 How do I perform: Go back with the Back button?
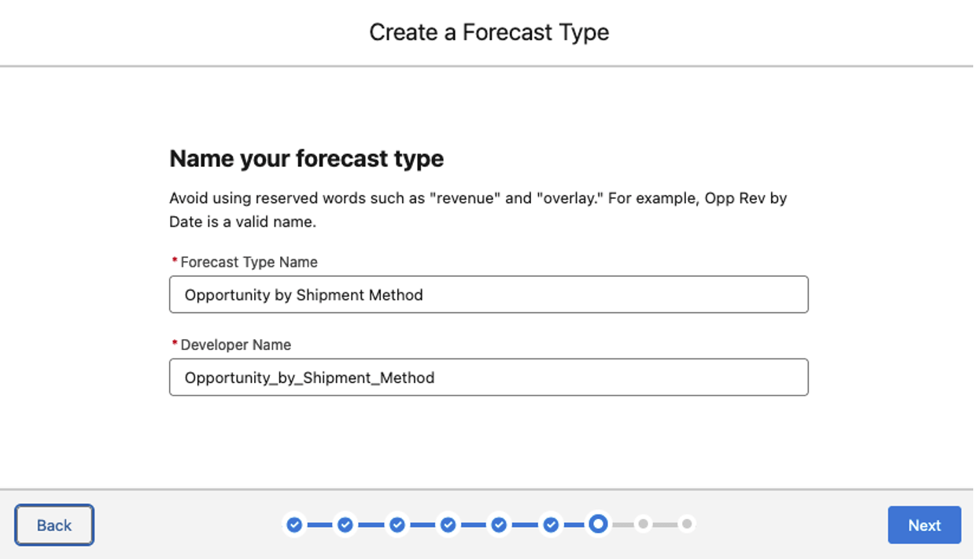pyautogui.click(x=54, y=525)
